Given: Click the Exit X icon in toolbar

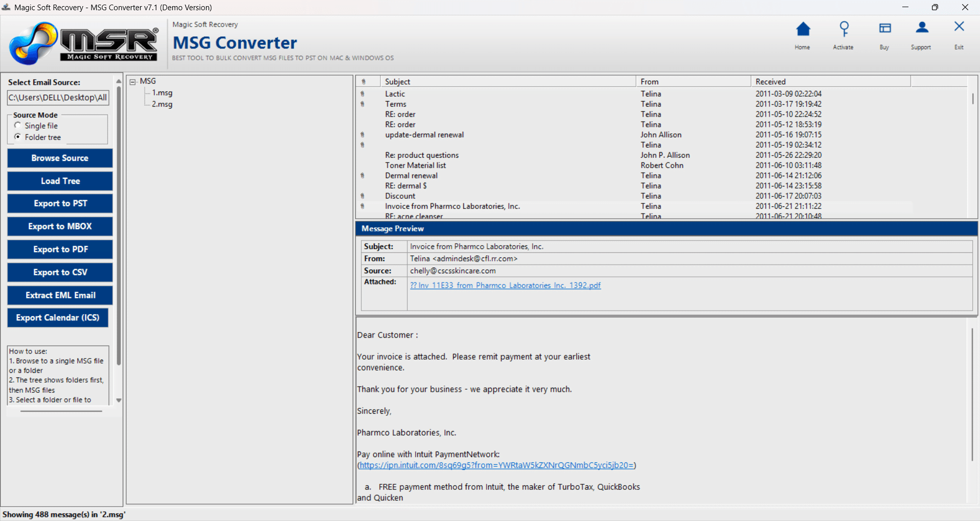Looking at the screenshot, I should coord(959,27).
